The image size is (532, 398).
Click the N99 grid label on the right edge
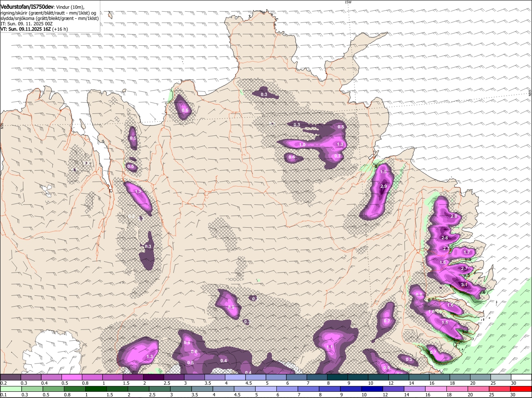tap(530, 93)
